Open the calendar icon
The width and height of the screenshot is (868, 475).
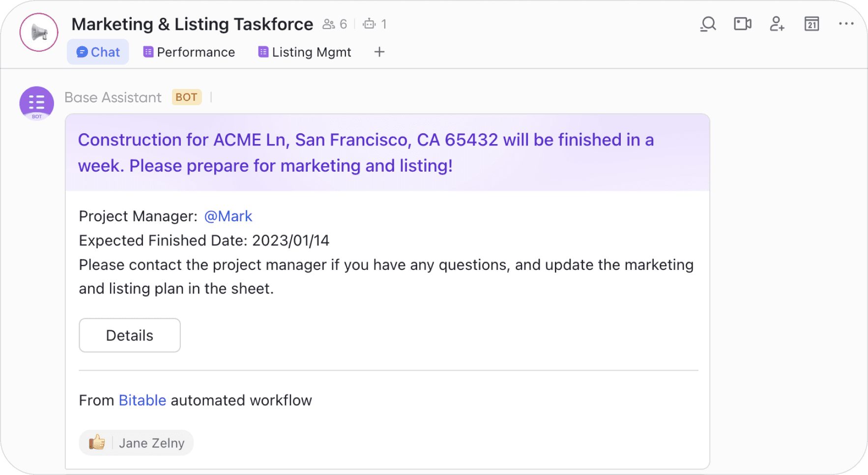[811, 24]
